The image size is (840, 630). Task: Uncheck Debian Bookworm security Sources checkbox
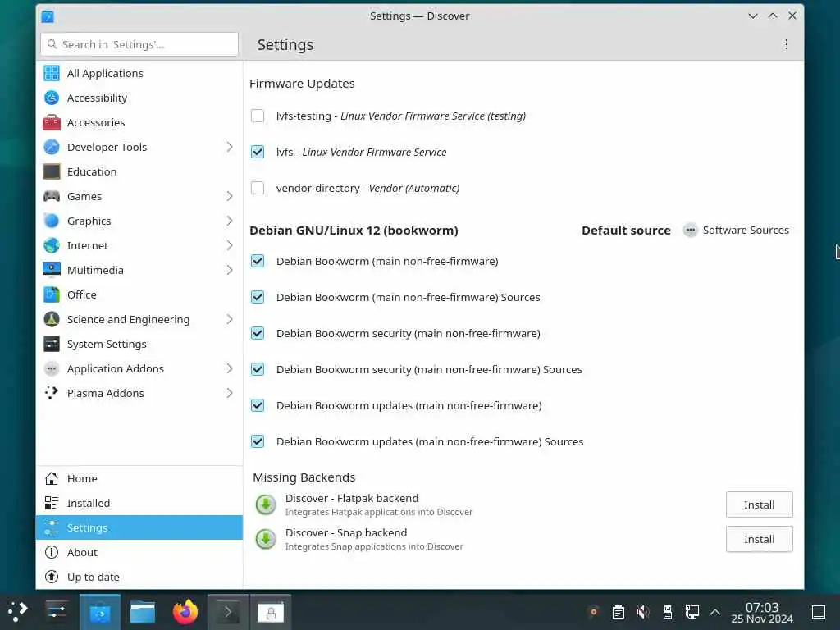click(x=258, y=369)
